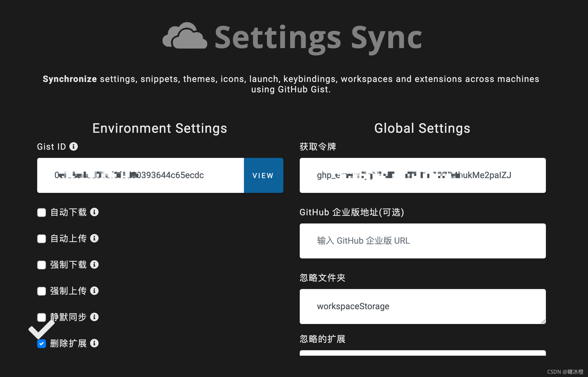Image resolution: width=588 pixels, height=377 pixels.
Task: Click info icon beside 强制下载
Action: click(x=94, y=264)
